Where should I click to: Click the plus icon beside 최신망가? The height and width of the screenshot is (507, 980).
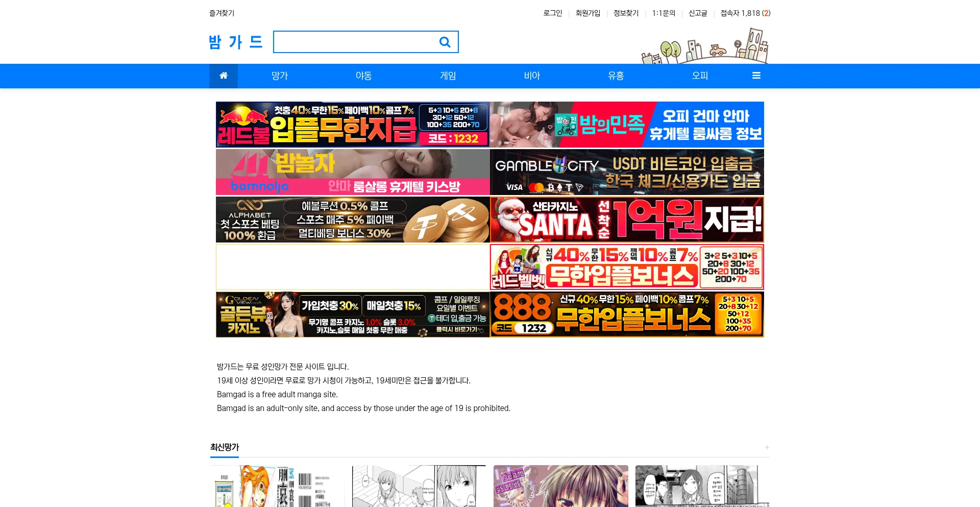pos(767,447)
